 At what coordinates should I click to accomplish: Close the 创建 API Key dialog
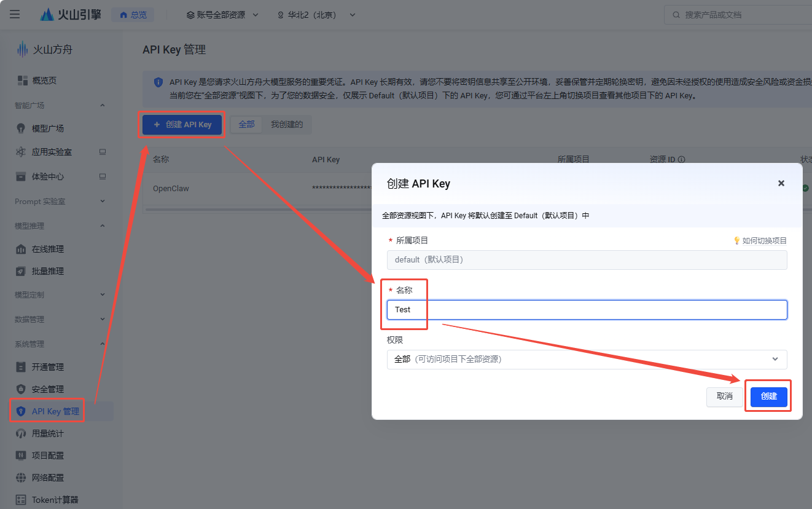point(781,183)
